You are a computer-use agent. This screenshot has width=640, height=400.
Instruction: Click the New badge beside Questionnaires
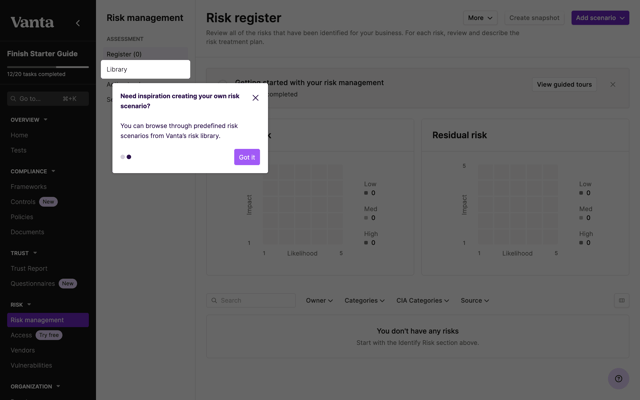point(68,284)
